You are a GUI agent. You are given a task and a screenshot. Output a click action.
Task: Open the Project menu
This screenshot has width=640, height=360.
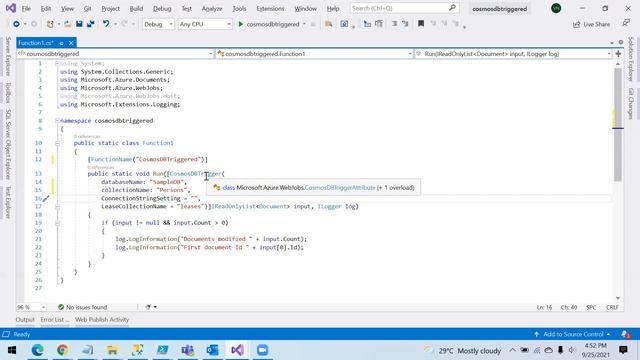point(110,9)
